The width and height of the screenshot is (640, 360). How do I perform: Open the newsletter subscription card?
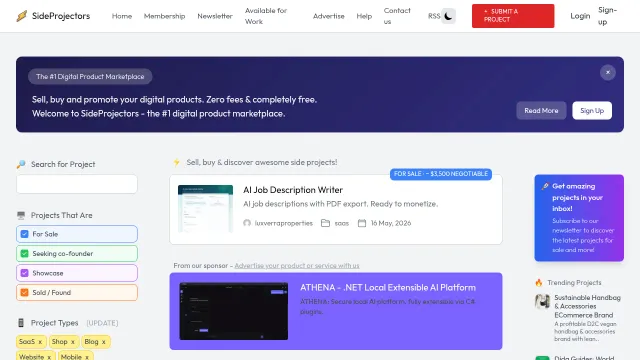click(579, 218)
